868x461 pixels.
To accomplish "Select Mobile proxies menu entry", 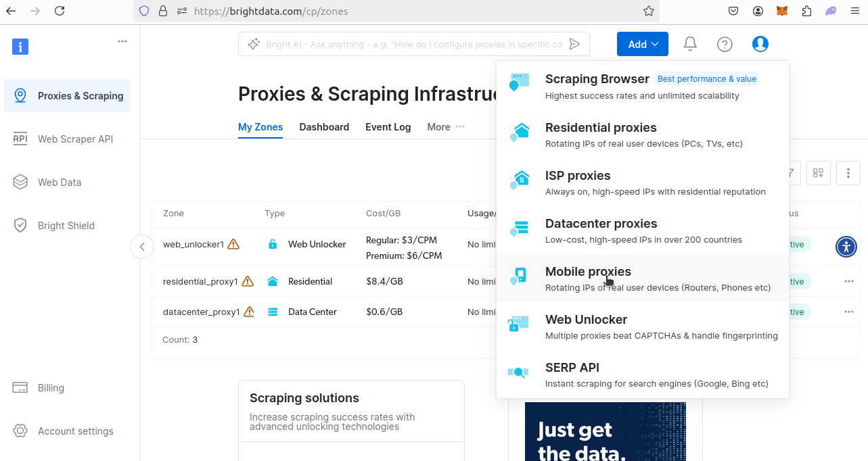I will tap(643, 278).
